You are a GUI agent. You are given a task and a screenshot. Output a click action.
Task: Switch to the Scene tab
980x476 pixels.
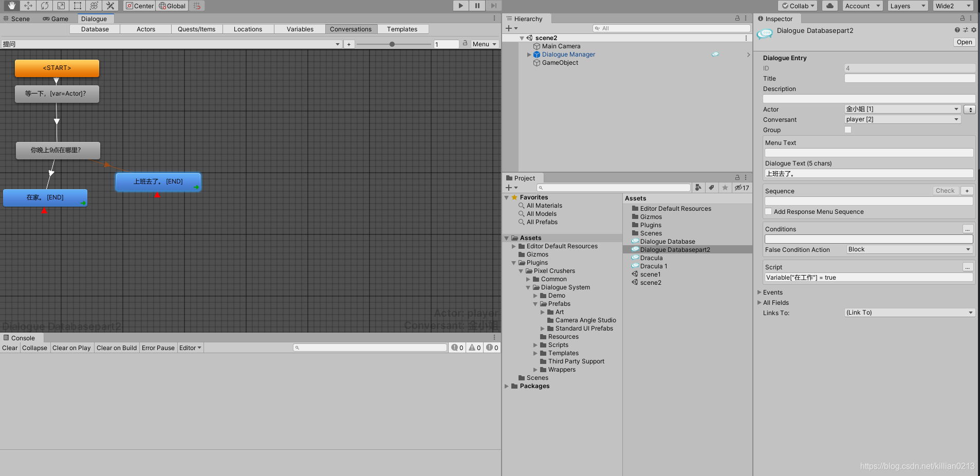click(16, 19)
